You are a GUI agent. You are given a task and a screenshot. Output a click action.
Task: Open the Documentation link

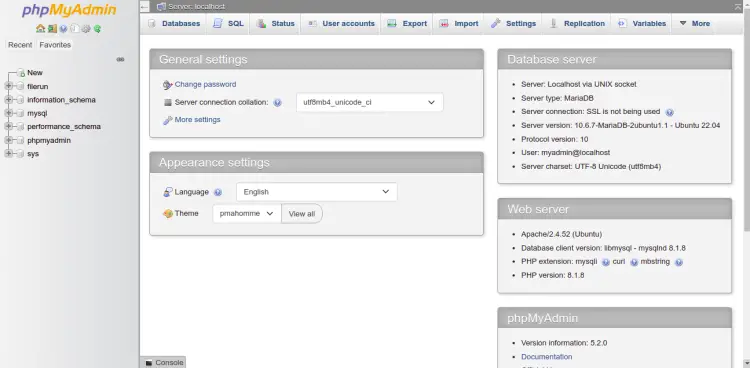[546, 357]
